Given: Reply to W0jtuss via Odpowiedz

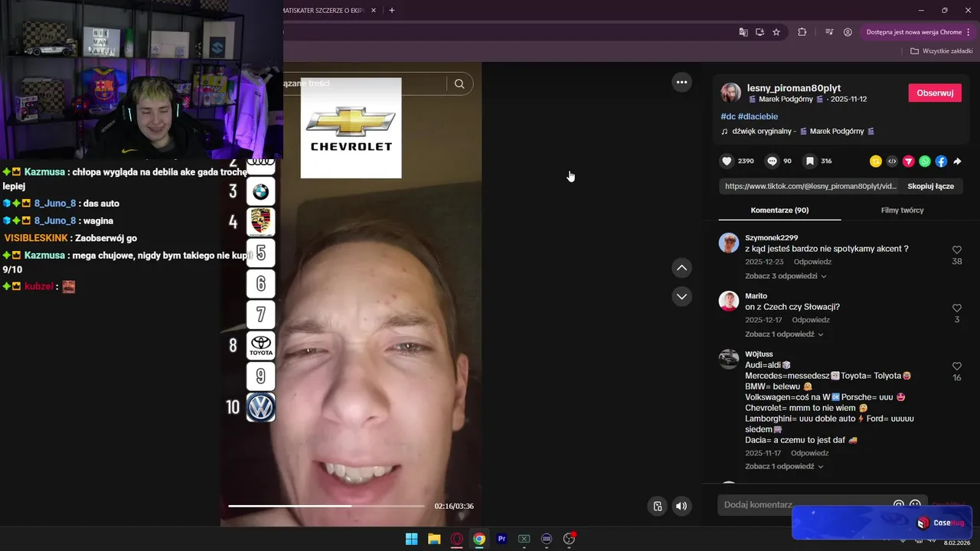Looking at the screenshot, I should (x=809, y=453).
